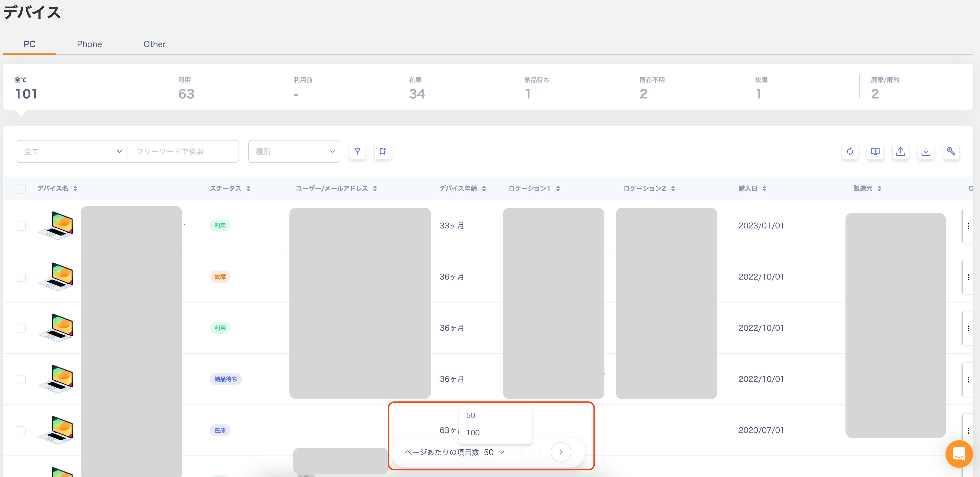Open more options for 故障 row

(968, 277)
